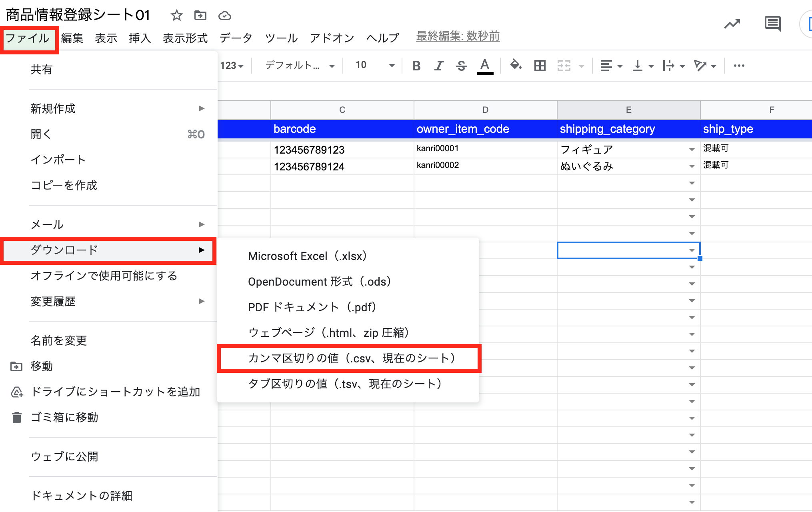Image resolution: width=812 pixels, height=512 pixels.
Task: Toggle bold formatting
Action: [x=416, y=66]
